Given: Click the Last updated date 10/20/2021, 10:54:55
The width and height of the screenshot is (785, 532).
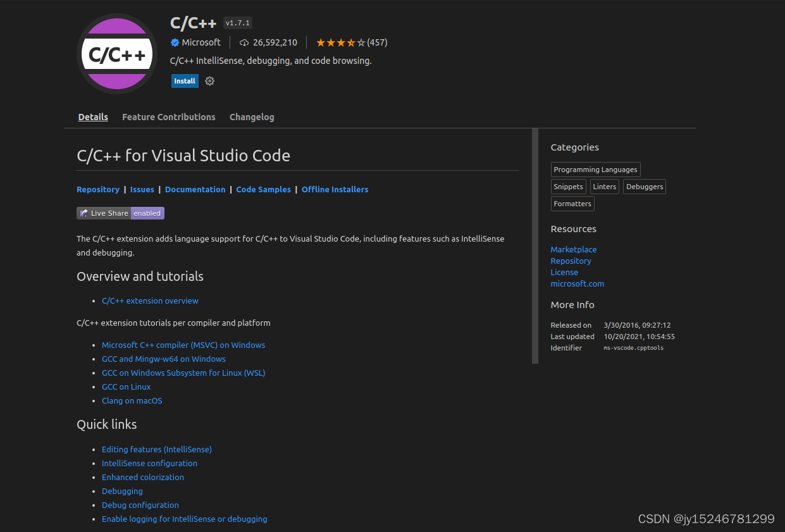Looking at the screenshot, I should click(x=640, y=337).
